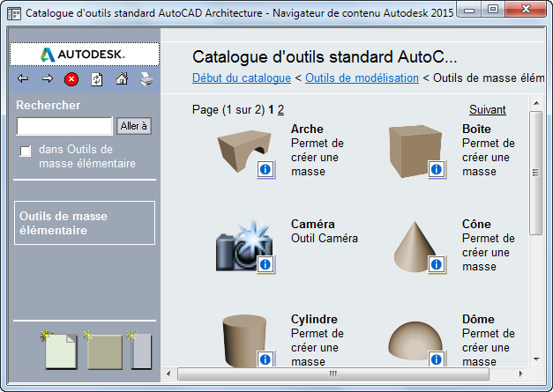
Task: Minimize the content browser window
Action: tap(468, 10)
